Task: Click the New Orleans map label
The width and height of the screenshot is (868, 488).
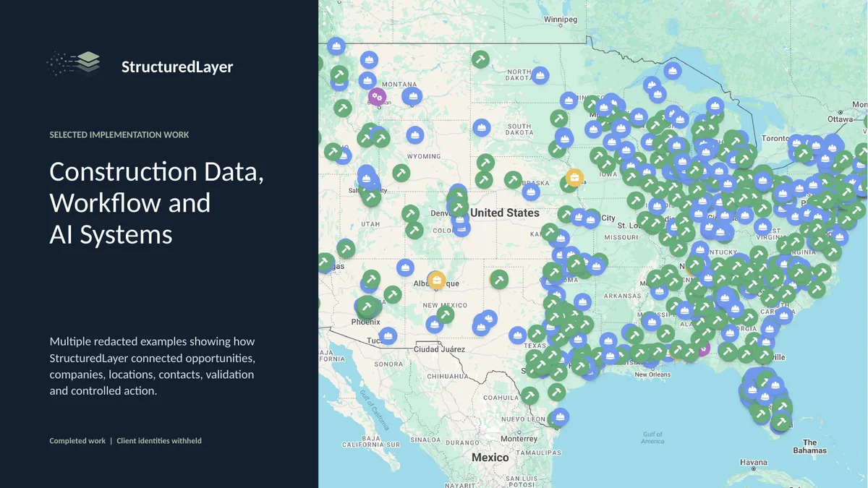Action: click(x=652, y=374)
